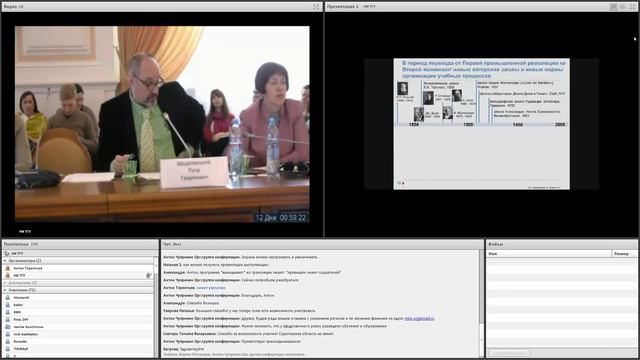
Task: Click the up arrow of attendee list scrollbar
Action: 156,266
